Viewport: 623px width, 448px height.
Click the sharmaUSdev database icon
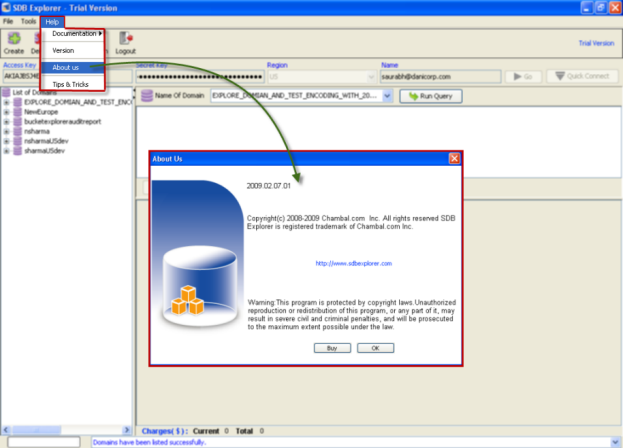(17, 151)
